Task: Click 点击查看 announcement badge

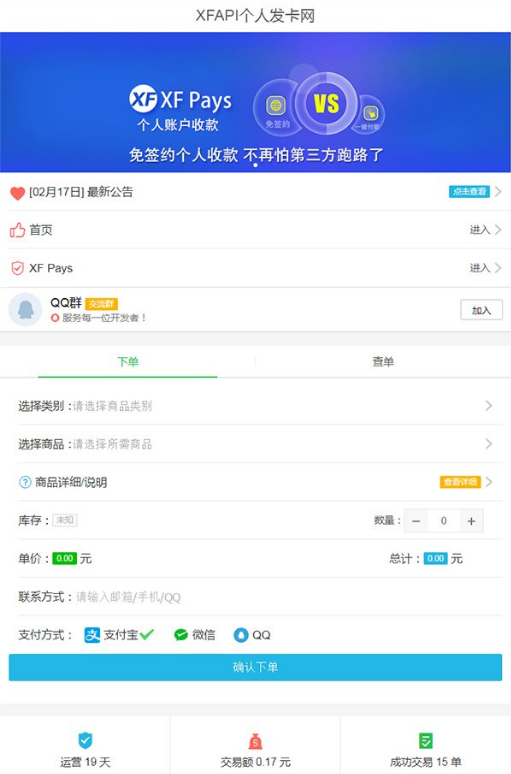Action: coord(469,192)
